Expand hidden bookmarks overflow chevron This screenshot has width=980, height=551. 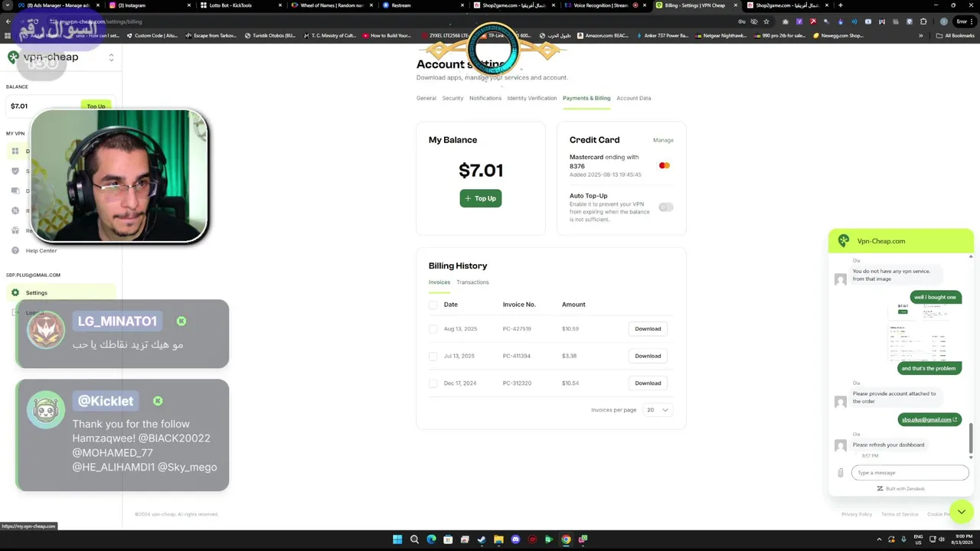tap(921, 35)
